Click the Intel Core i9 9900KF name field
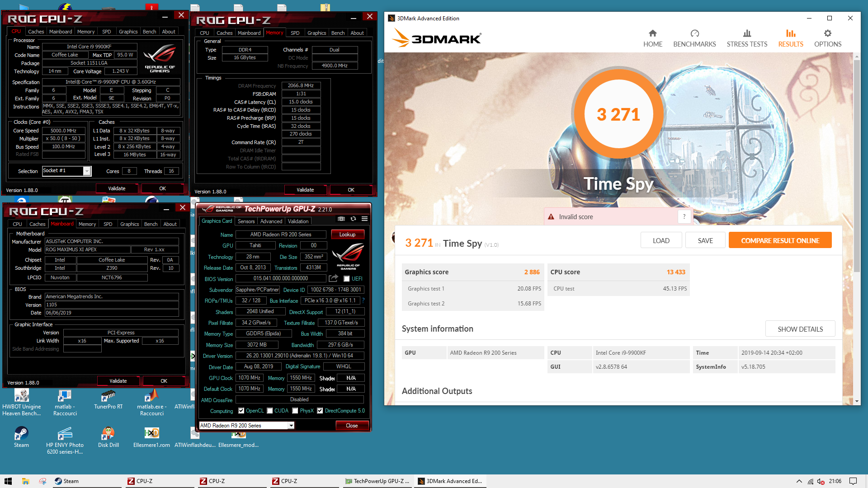 pyautogui.click(x=89, y=47)
